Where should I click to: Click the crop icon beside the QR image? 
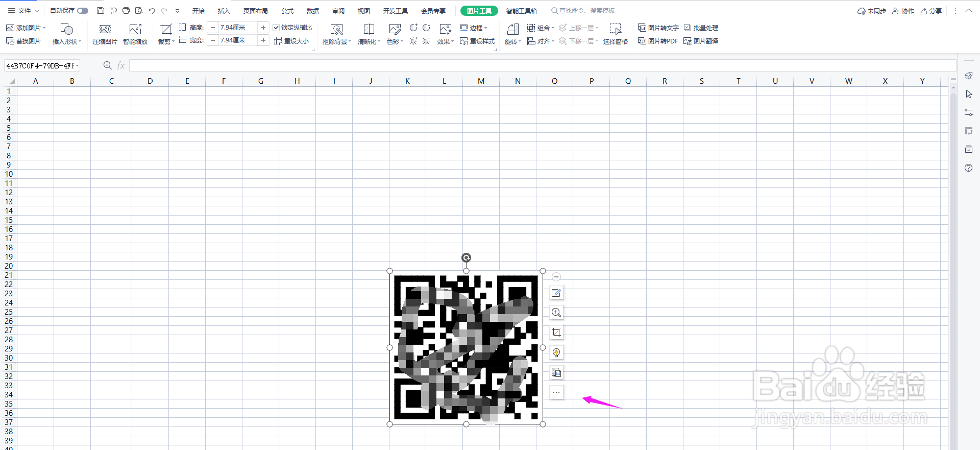tap(556, 333)
